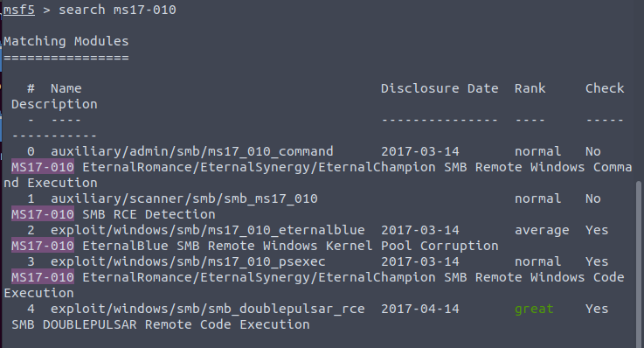
Task: Click the Check column header
Action: click(x=605, y=88)
